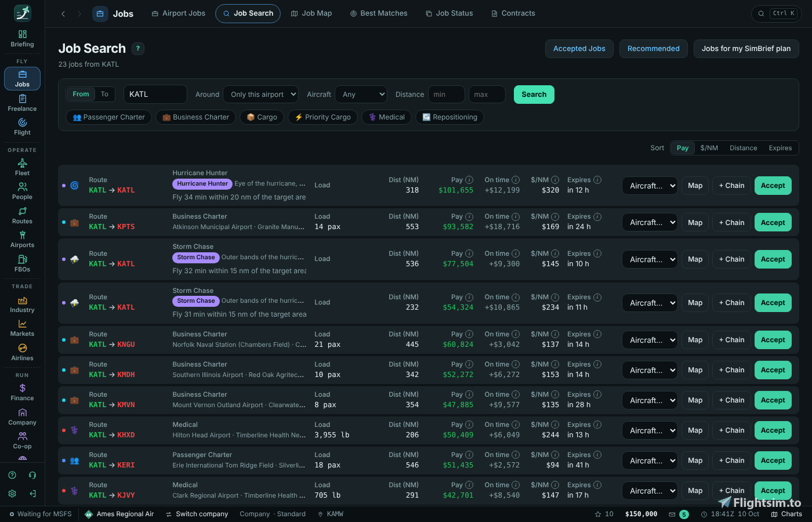Toggle the Cargo filter chip

262,117
